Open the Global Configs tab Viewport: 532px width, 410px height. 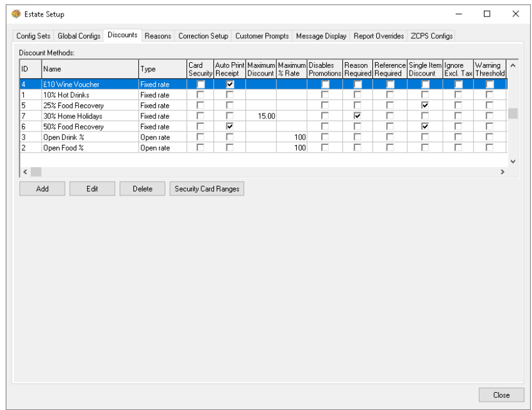point(79,37)
